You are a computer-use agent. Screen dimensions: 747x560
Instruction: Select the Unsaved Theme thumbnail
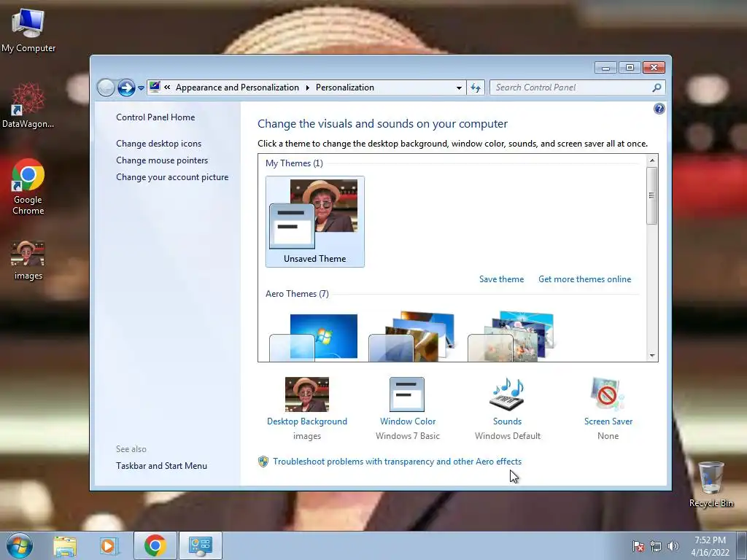(315, 222)
